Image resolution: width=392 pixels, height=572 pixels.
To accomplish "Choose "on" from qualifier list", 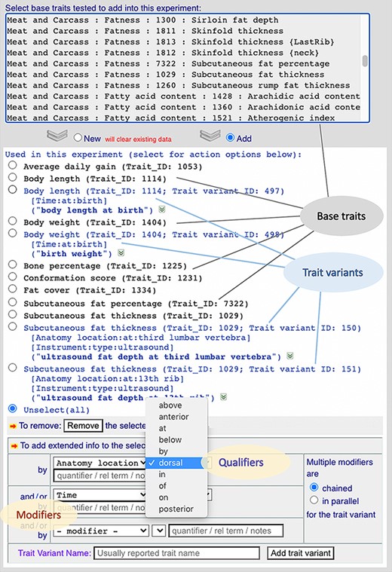I will pos(176,497).
